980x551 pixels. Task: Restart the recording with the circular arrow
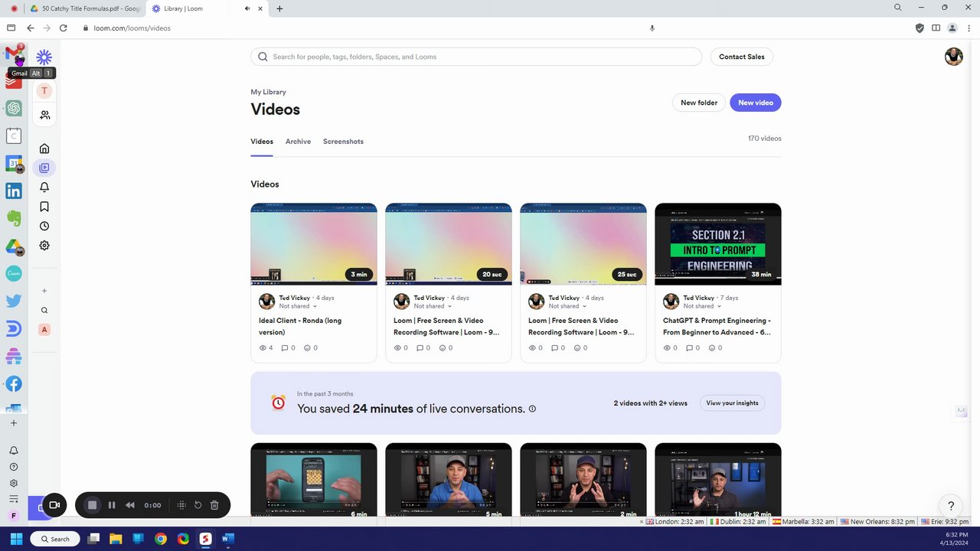pos(198,505)
